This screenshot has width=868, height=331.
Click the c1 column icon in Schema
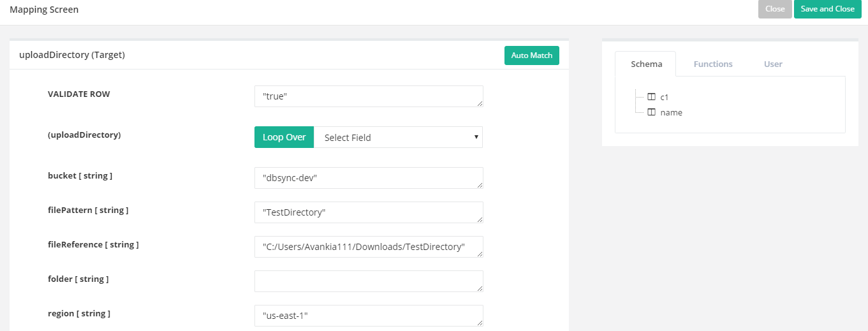coord(651,97)
